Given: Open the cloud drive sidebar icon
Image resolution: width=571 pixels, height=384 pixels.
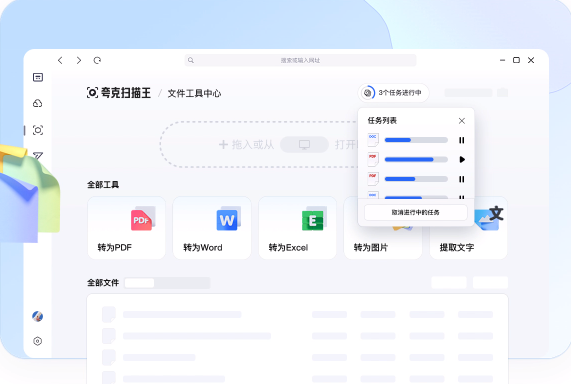Looking at the screenshot, I should click(38, 103).
